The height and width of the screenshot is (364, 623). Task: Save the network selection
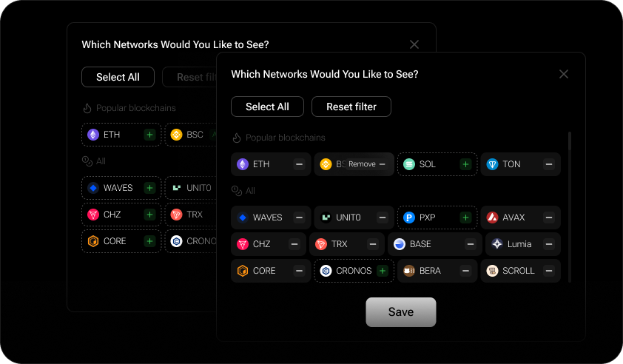[401, 312]
